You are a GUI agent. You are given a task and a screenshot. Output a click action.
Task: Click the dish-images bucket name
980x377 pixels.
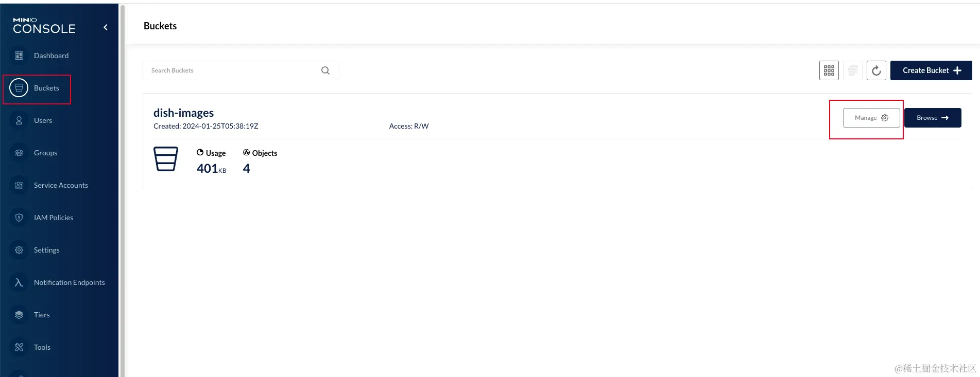183,113
